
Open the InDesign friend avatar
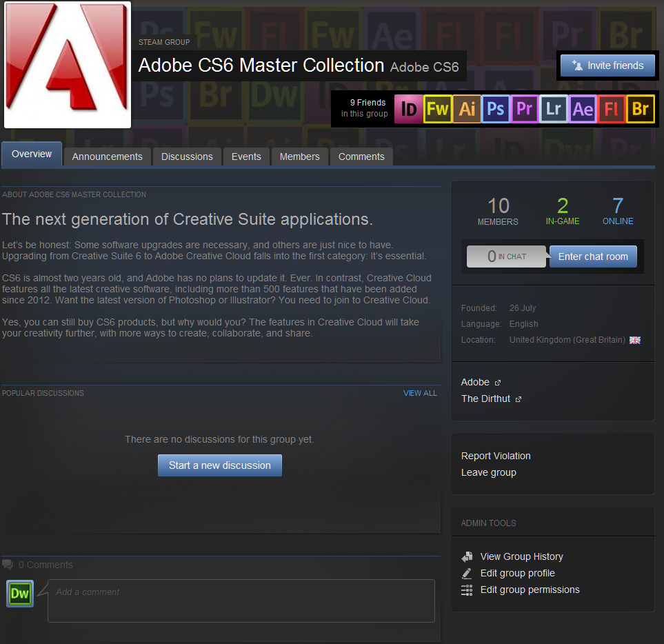(x=409, y=109)
